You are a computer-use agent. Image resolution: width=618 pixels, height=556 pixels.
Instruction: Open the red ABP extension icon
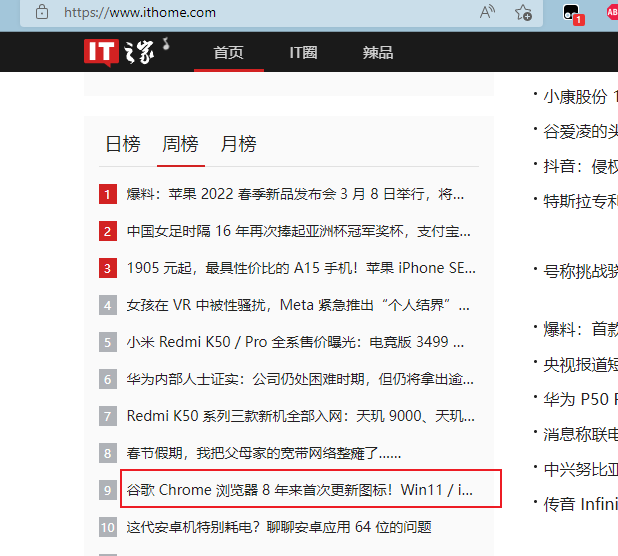(x=612, y=12)
